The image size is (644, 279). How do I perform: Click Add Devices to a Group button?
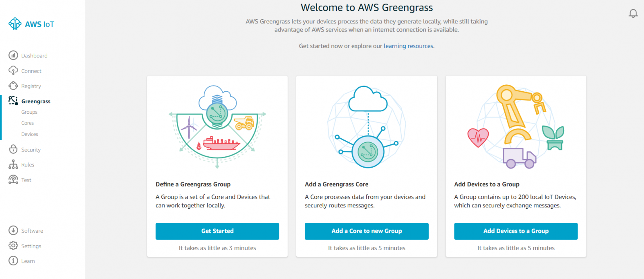[516, 231]
